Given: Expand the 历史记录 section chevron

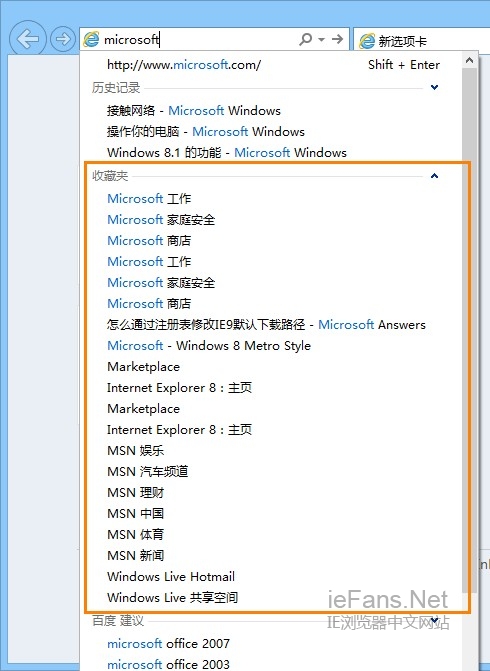Looking at the screenshot, I should coord(434,88).
